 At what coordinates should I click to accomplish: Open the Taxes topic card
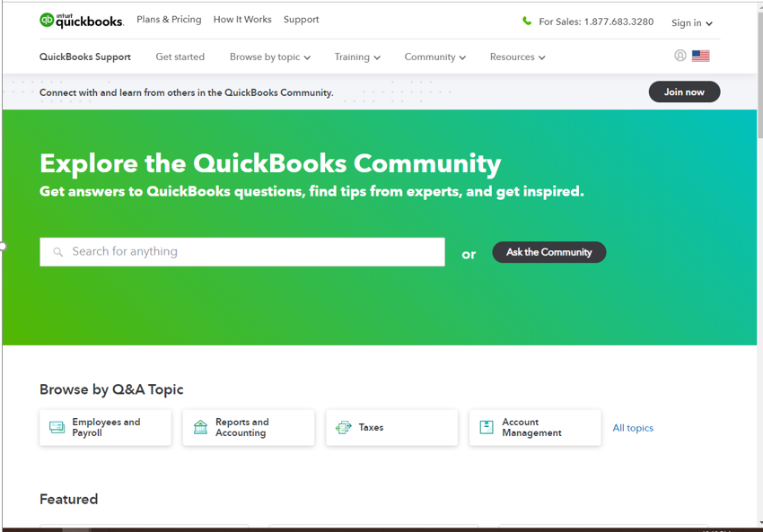pos(391,427)
